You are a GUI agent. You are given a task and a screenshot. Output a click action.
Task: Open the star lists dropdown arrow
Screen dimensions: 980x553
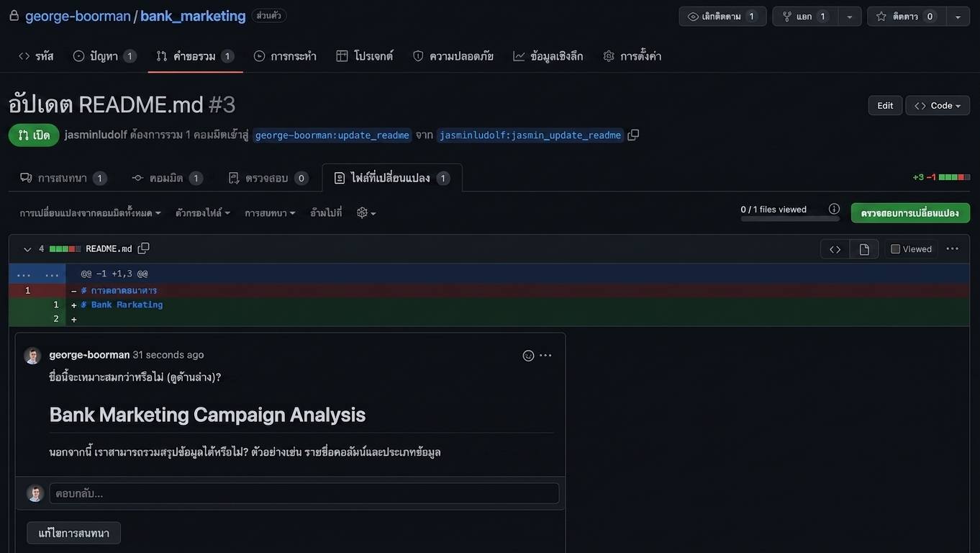(958, 17)
